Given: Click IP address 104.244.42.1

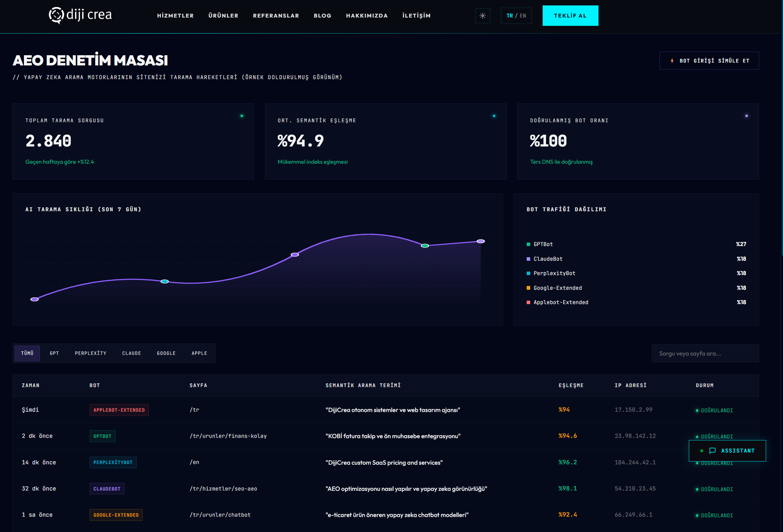Looking at the screenshot, I should 635,462.
